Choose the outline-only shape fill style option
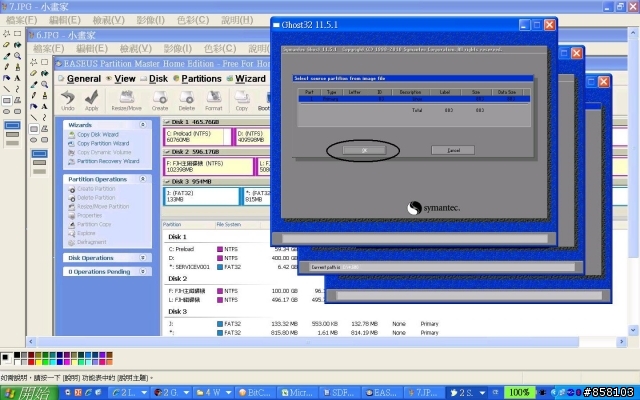The width and height of the screenshot is (640, 400). click(x=12, y=125)
